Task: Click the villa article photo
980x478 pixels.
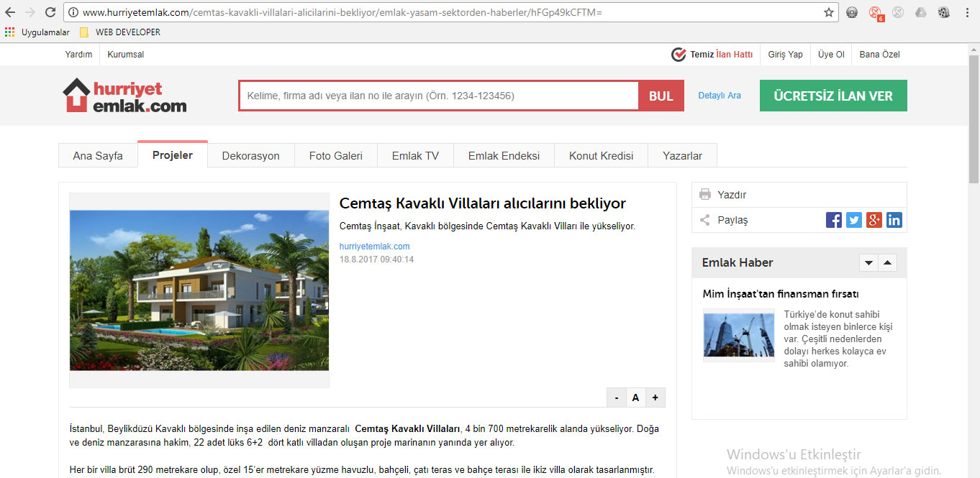Action: coord(199,290)
